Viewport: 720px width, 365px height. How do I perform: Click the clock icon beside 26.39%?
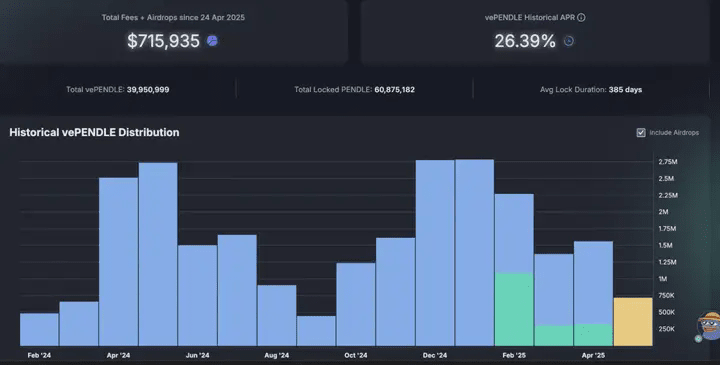click(568, 41)
